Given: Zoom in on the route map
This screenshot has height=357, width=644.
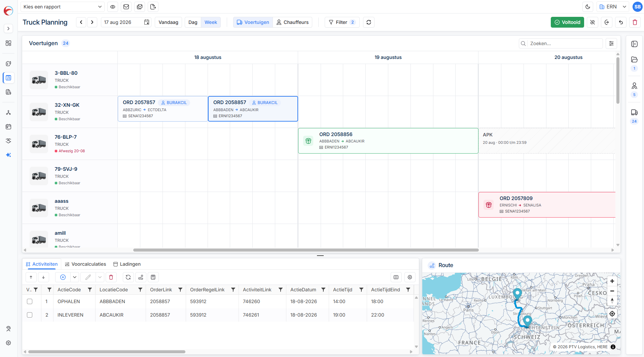Looking at the screenshot, I should tap(612, 281).
